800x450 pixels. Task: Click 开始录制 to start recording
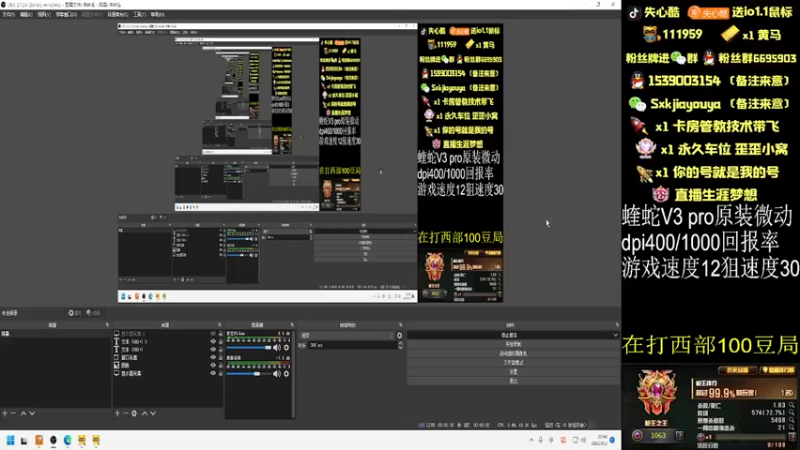point(513,344)
